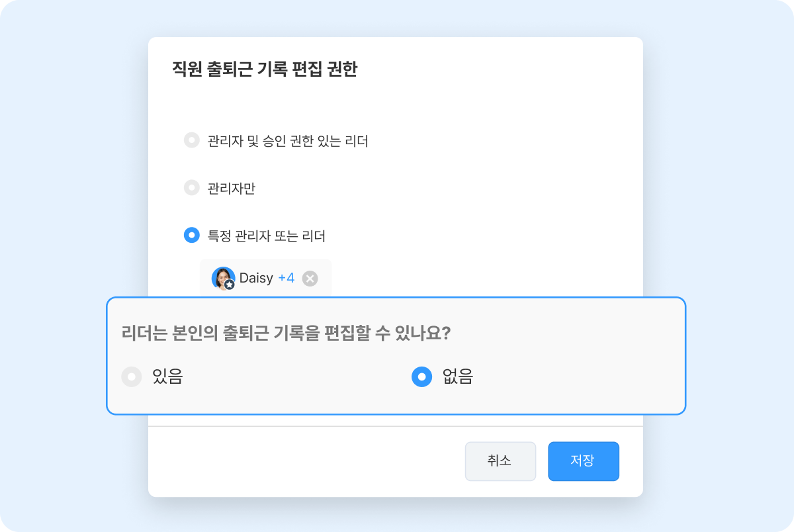Image resolution: width=794 pixels, height=532 pixels.
Task: Click the radio circle beside "관리자만"
Action: [x=192, y=187]
